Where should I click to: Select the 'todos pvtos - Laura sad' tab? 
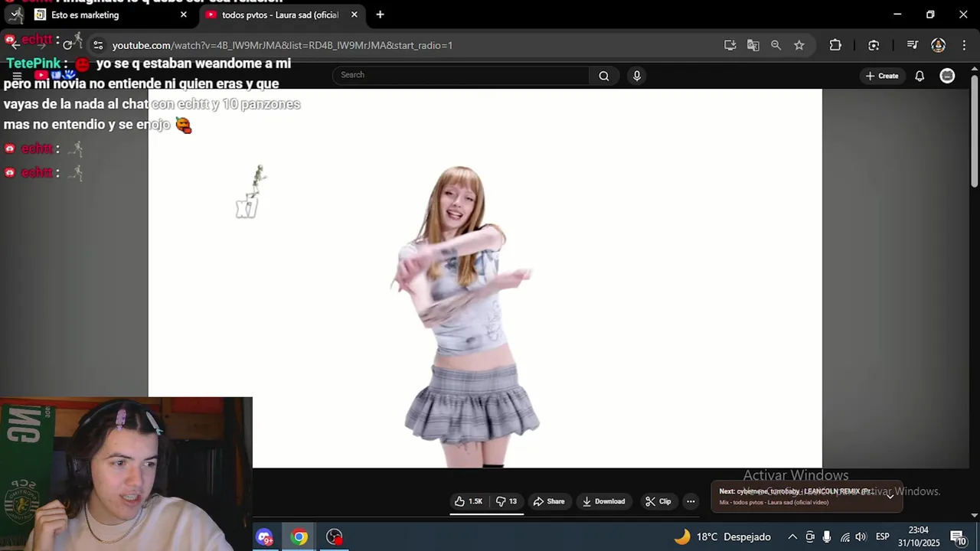[280, 15]
